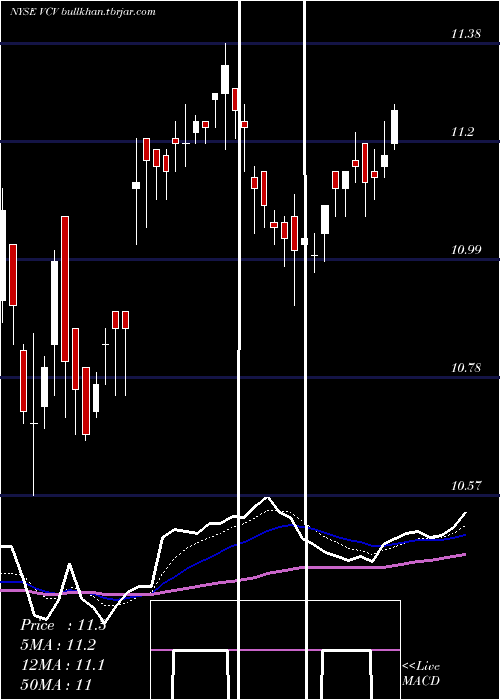Click the 5MA : 11.2 legend entry
Viewport: 500px width, 700px height.
point(58,645)
